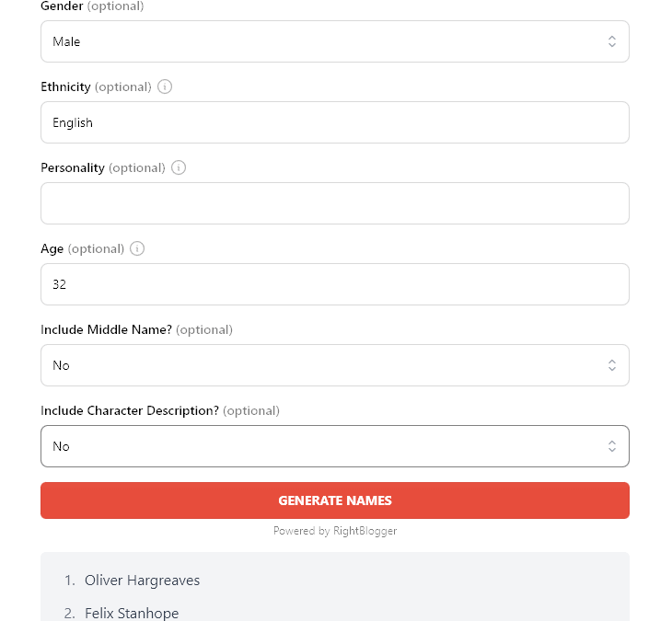Click the Ethnicity field label
This screenshot has height=621, width=672.
[x=65, y=87]
